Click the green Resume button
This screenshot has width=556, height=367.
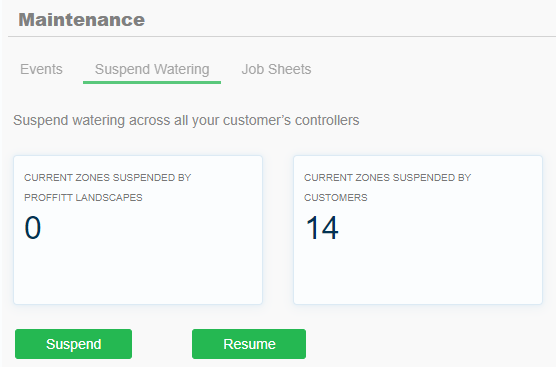pyautogui.click(x=249, y=344)
